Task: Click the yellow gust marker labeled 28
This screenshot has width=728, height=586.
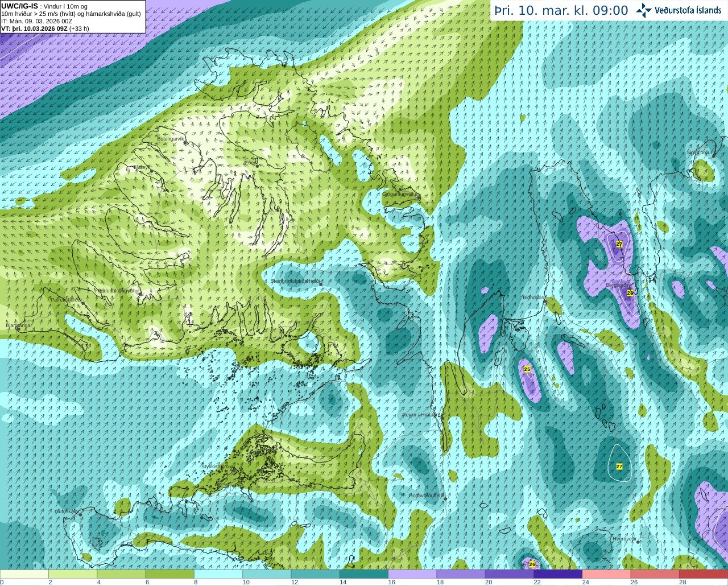Action: pyautogui.click(x=630, y=293)
